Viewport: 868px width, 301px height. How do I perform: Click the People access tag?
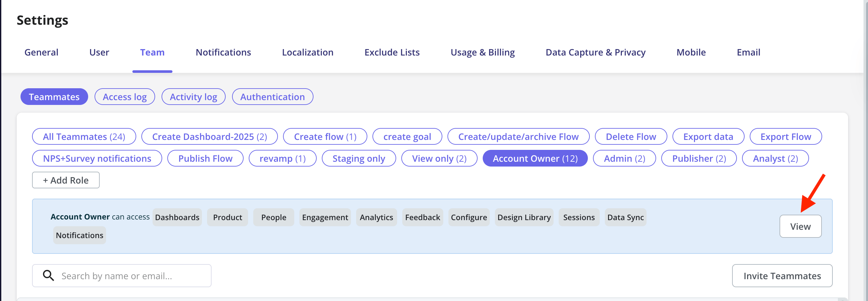click(274, 217)
